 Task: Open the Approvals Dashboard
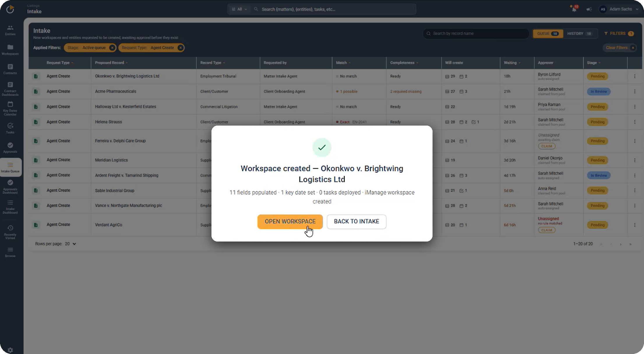(10, 186)
